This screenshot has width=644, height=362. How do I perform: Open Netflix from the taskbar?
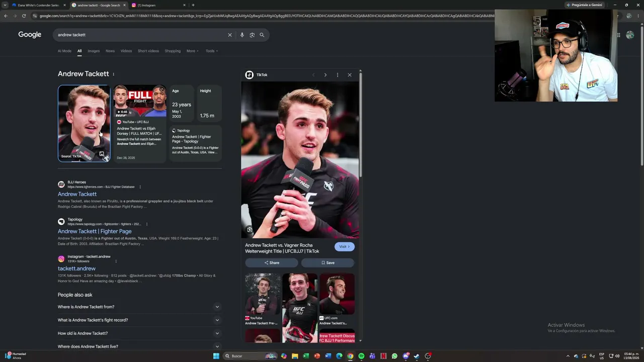point(383,356)
